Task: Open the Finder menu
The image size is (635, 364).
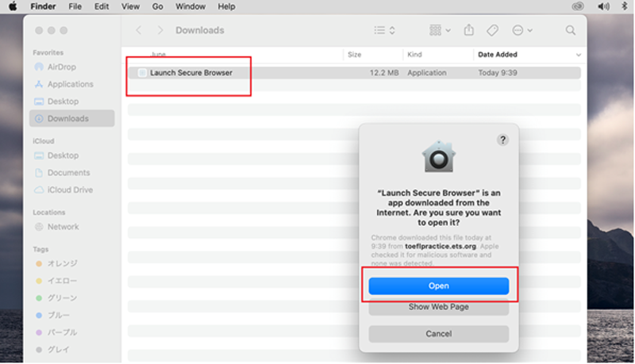Action: coord(43,6)
